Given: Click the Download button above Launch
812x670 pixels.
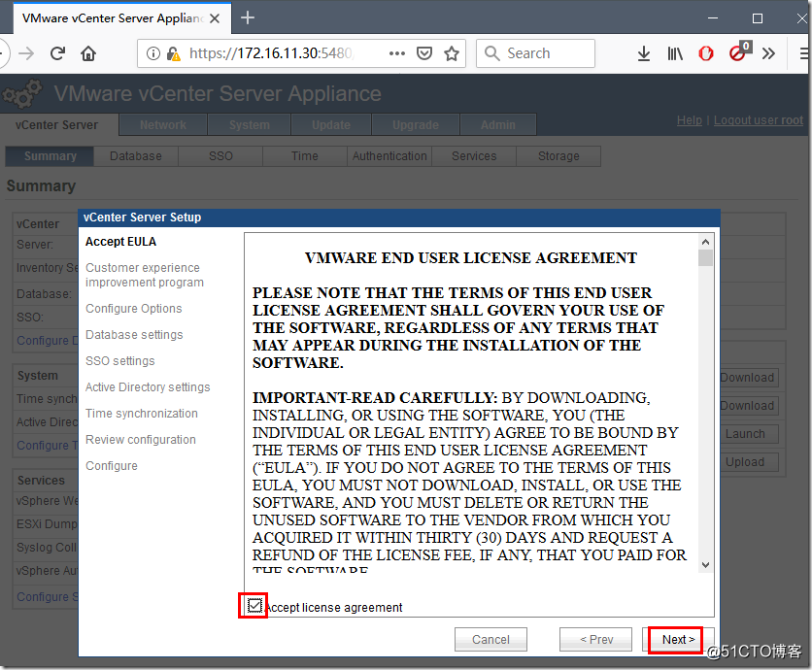Looking at the screenshot, I should point(749,406).
